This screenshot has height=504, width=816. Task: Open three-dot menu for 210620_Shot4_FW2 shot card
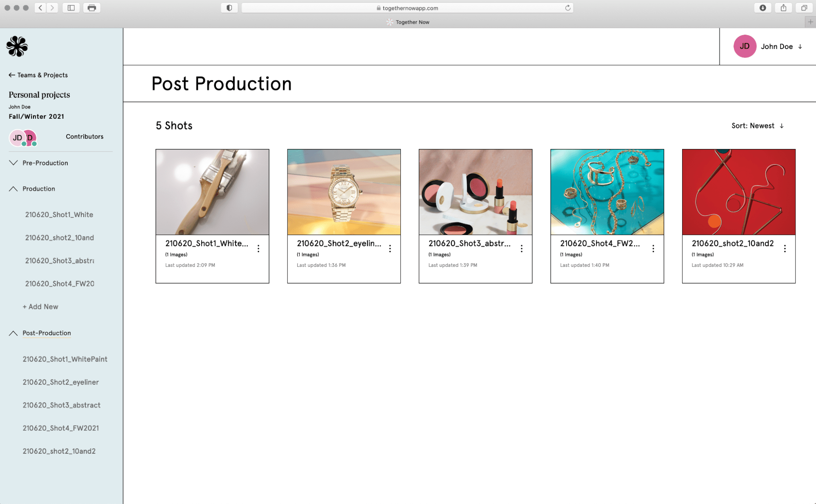tap(653, 249)
